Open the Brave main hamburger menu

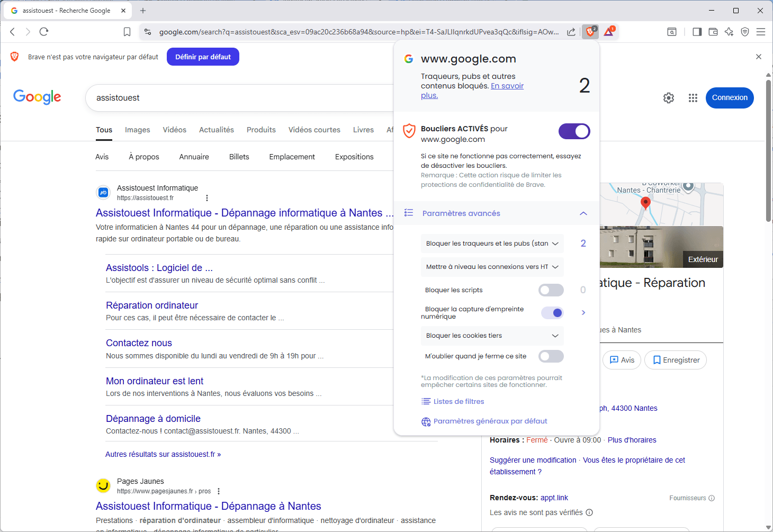pos(761,32)
